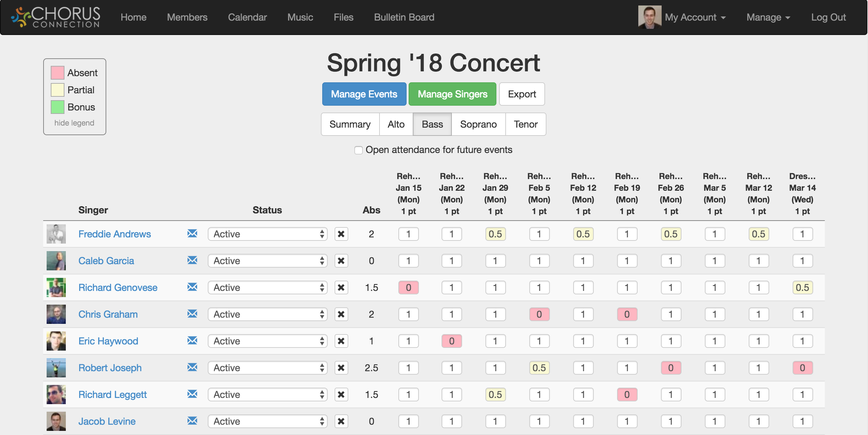Image resolution: width=868 pixels, height=435 pixels.
Task: Open Richard Genovese's profile link
Action: click(118, 287)
